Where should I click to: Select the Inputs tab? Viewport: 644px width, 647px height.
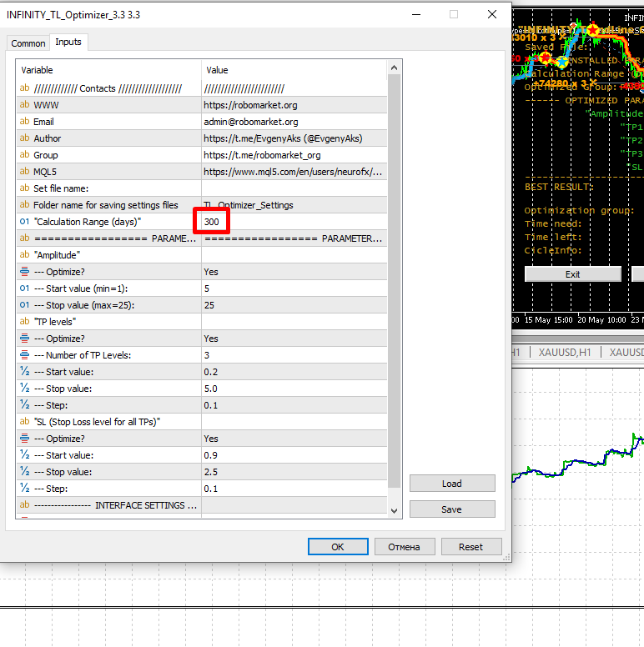click(x=68, y=43)
